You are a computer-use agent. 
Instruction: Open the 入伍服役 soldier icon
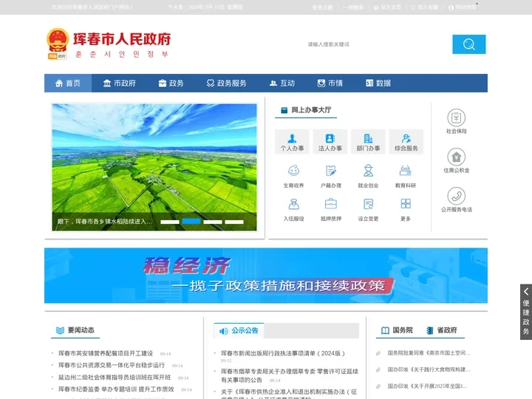coord(293,204)
